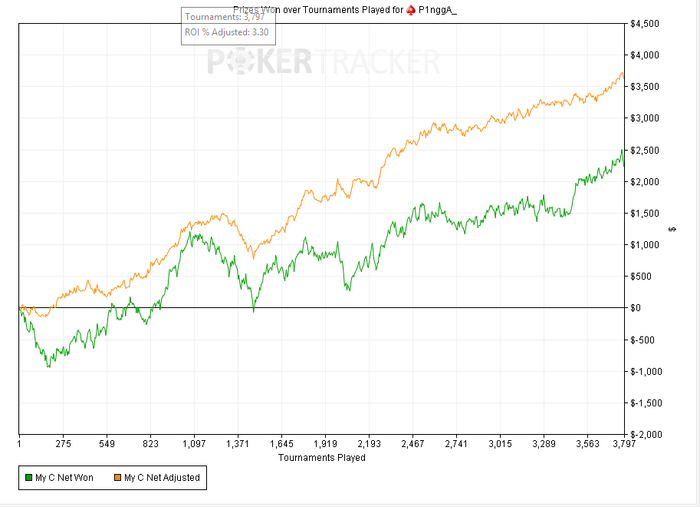Viewport: 700px width, 507px height.
Task: Click the green My C Net Won legend swatch
Action: 29,478
